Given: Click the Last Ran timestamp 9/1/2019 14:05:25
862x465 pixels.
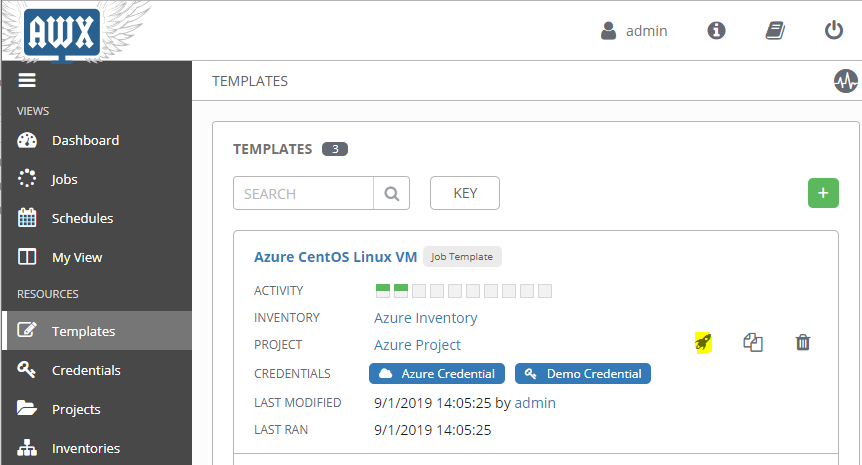Looking at the screenshot, I should point(433,430).
